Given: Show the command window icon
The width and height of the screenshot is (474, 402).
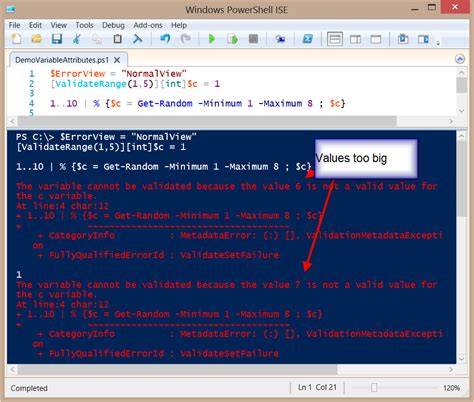Looking at the screenshot, I should (403, 39).
